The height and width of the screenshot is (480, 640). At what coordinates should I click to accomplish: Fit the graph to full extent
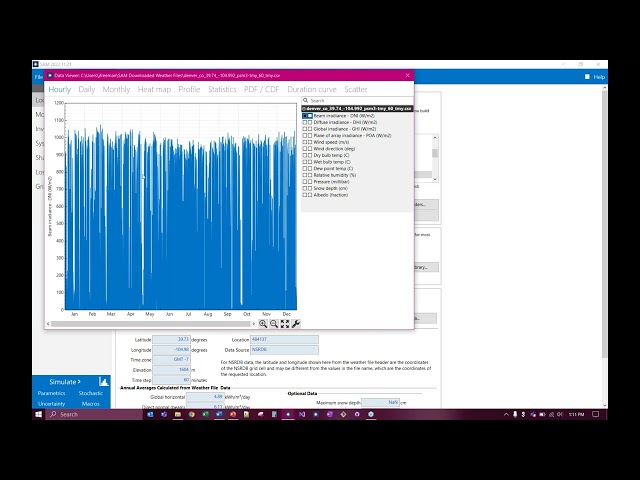tap(285, 324)
